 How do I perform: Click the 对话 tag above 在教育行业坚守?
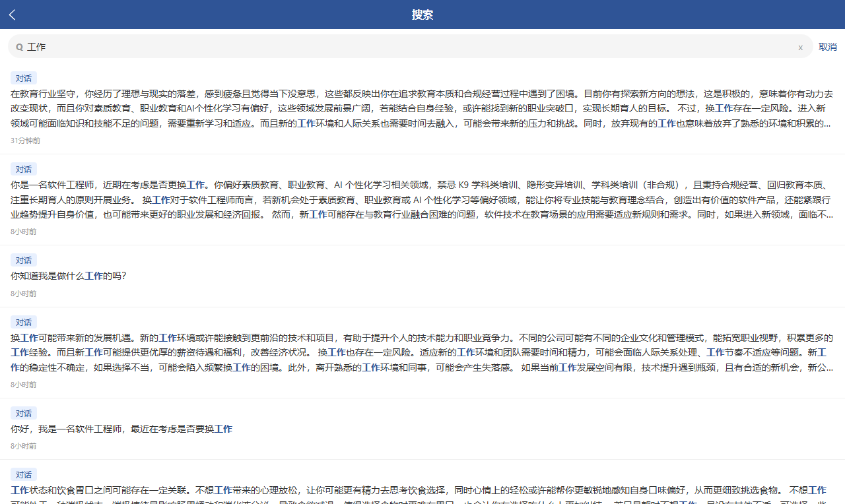click(24, 78)
